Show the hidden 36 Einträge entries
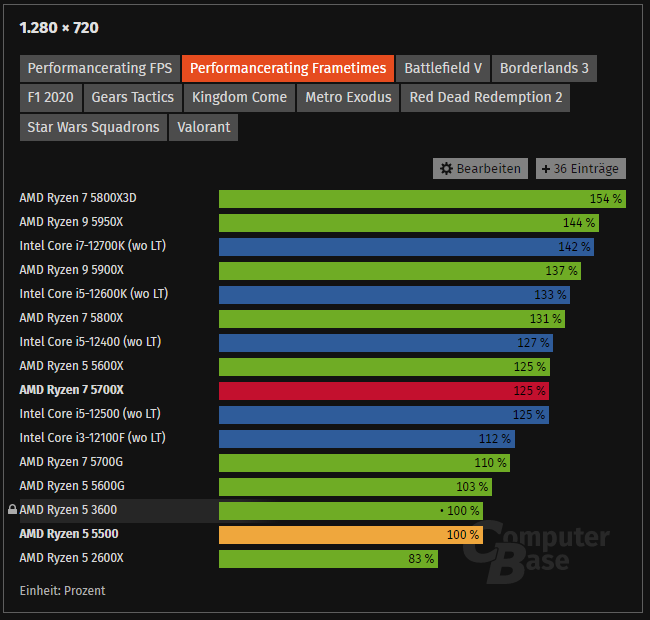 coord(581,169)
